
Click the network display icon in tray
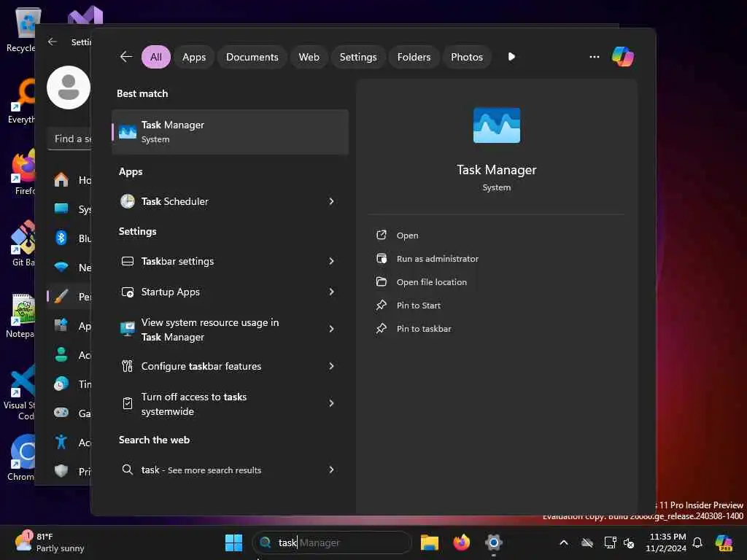(x=610, y=542)
